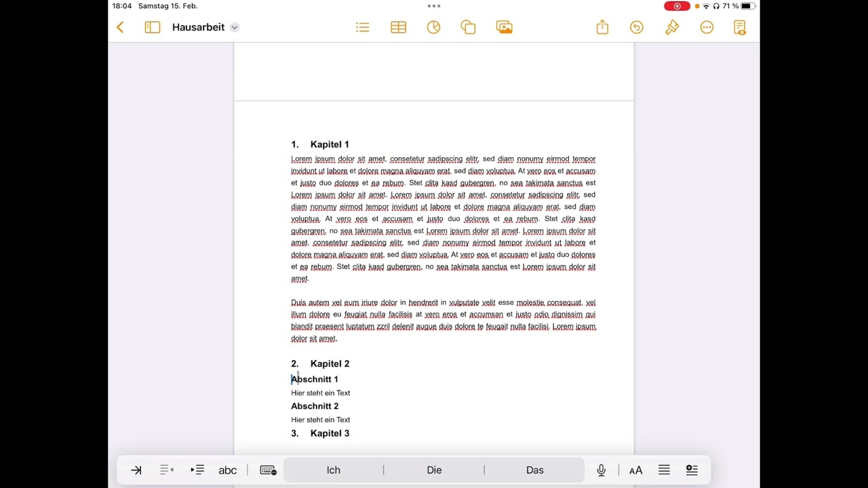Tap the subheading Abschnitt 1
Viewport: 868px width, 488px height.
pos(315,380)
